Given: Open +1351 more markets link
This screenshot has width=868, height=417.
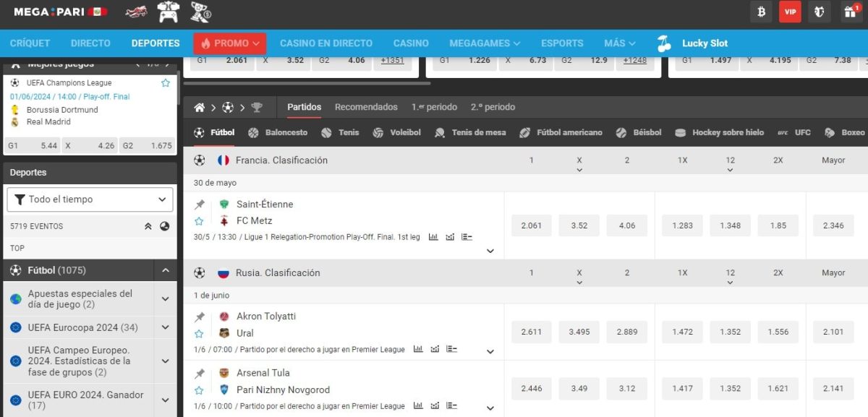Looking at the screenshot, I should [x=393, y=61].
